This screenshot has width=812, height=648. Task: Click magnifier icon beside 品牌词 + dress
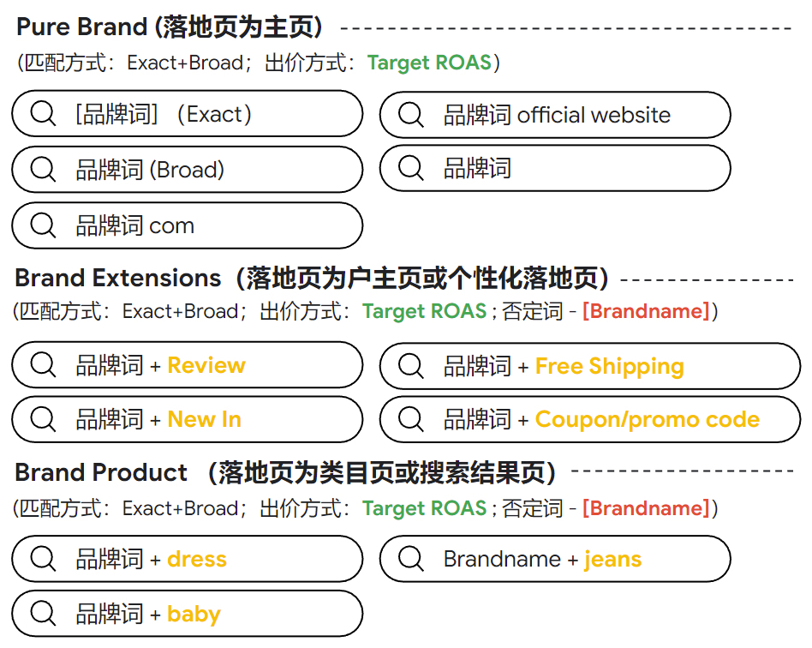[43, 559]
